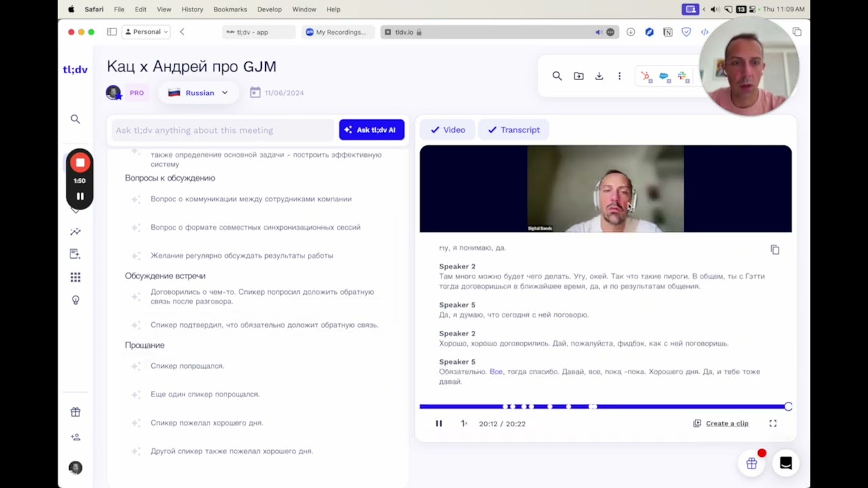Toggle Safari sidebar
The image size is (868, 488).
tap(112, 32)
